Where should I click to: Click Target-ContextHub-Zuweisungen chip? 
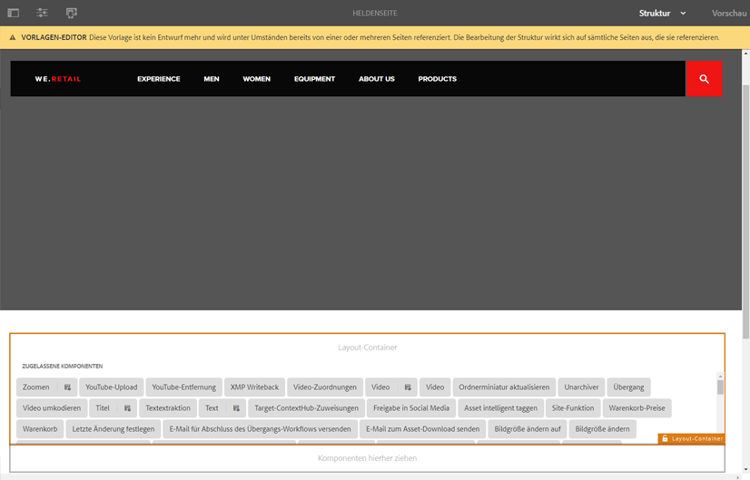tap(306, 408)
